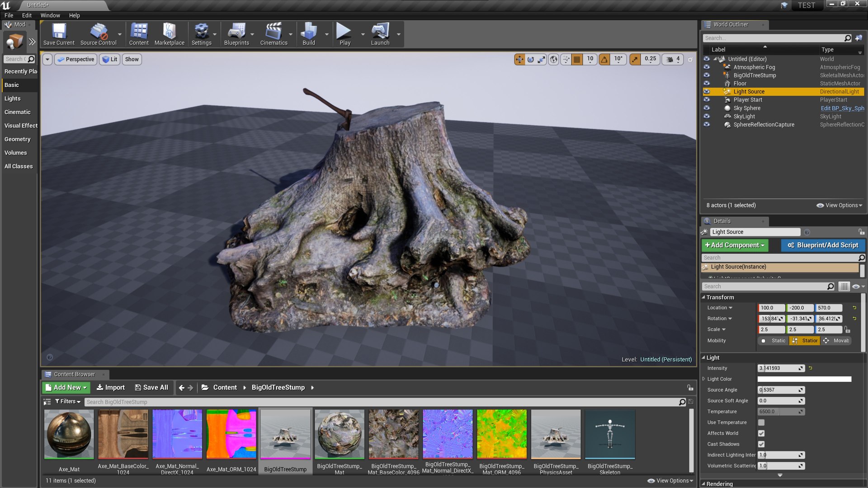
Task: Click the white Light Color swatch
Action: tap(804, 379)
